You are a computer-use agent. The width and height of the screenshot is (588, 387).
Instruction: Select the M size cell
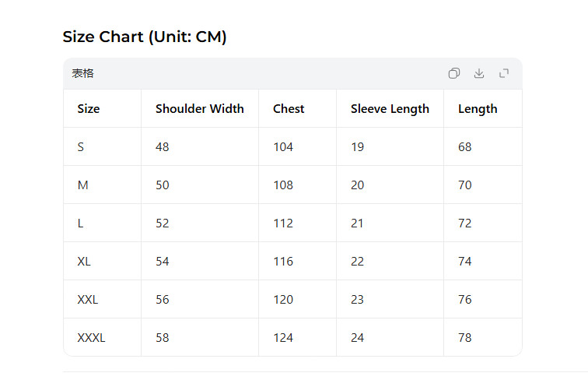(83, 185)
